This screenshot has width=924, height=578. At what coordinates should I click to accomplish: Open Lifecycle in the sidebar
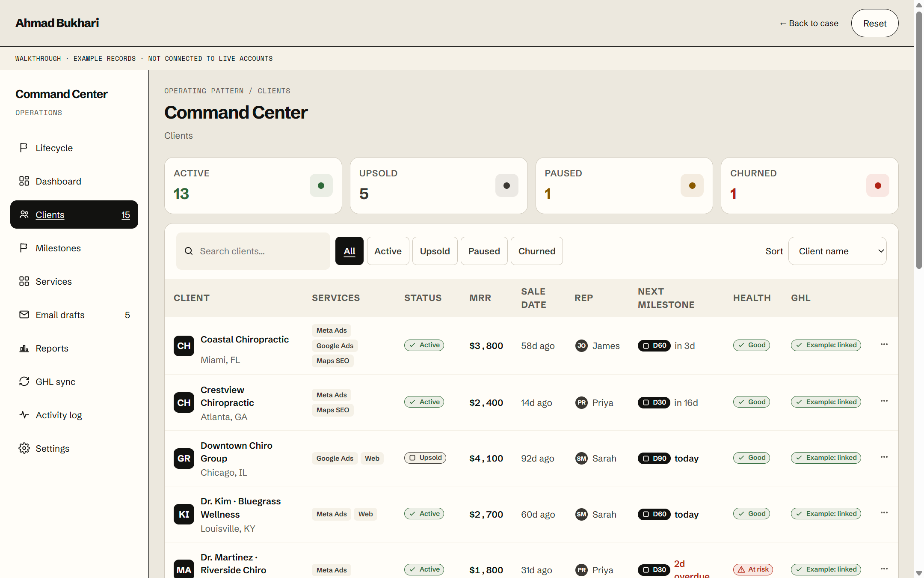tap(74, 148)
